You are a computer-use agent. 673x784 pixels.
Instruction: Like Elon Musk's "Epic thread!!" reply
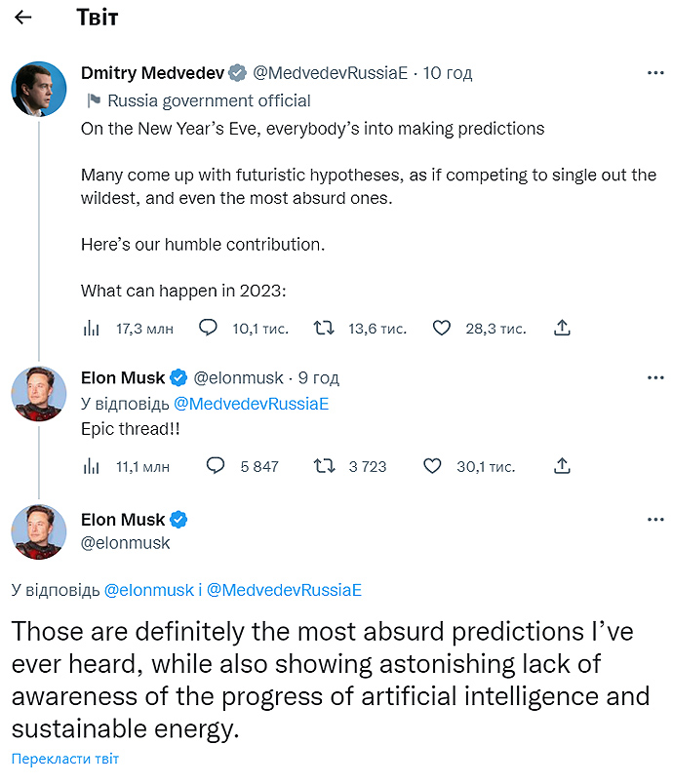(x=432, y=466)
